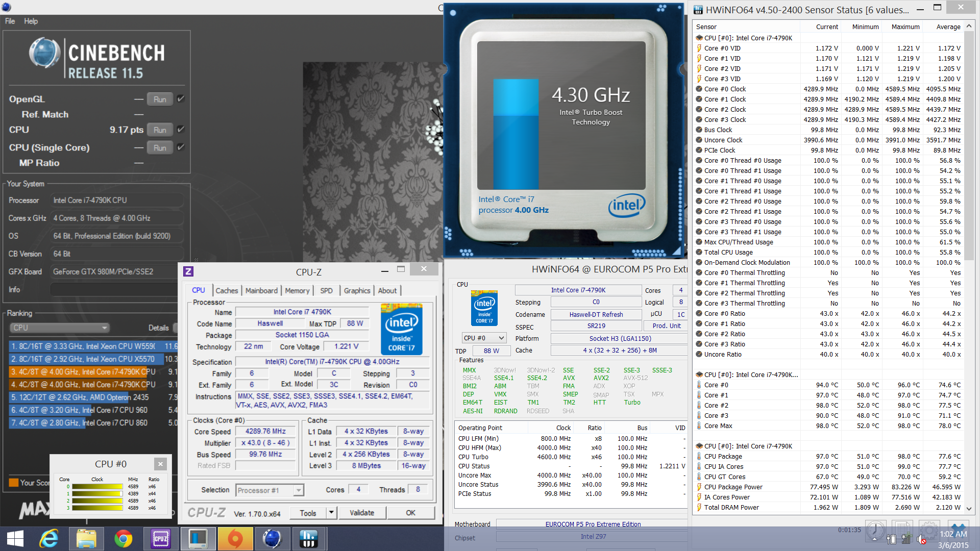Click the blue Turbo Boost frequency gauge bar
The image size is (980, 551).
point(516,134)
